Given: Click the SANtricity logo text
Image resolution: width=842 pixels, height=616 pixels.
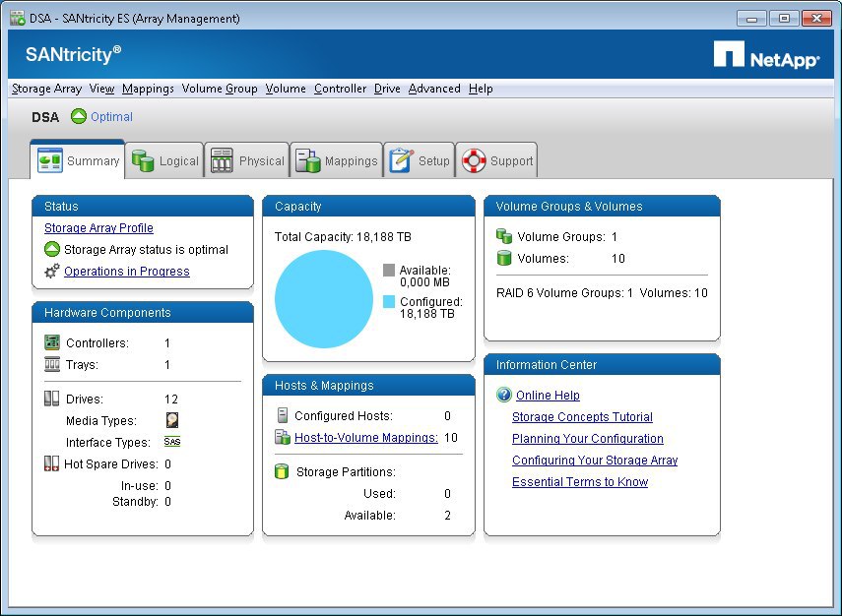Looking at the screenshot, I should (x=74, y=54).
